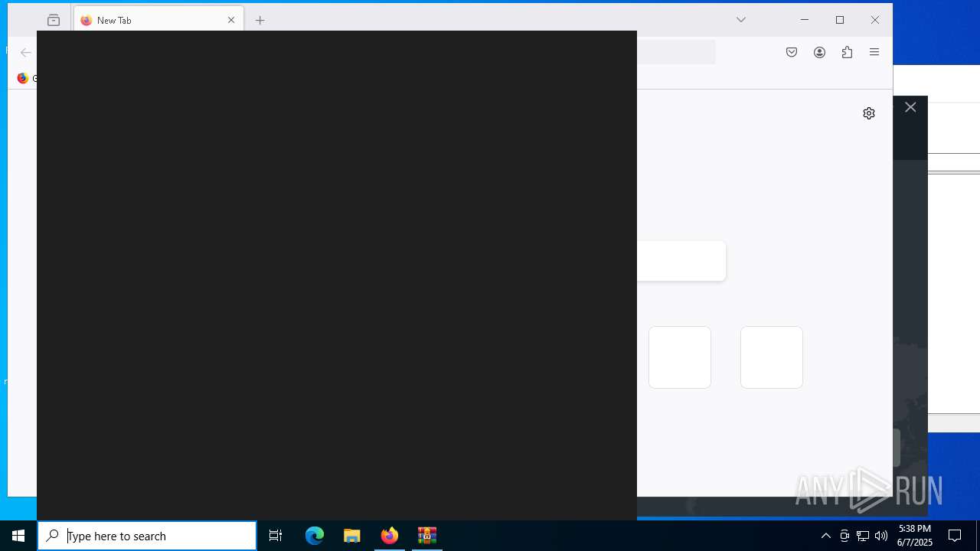Switch to WinRAR taskbar icon
The height and width of the screenshot is (551, 980).
pyautogui.click(x=427, y=536)
